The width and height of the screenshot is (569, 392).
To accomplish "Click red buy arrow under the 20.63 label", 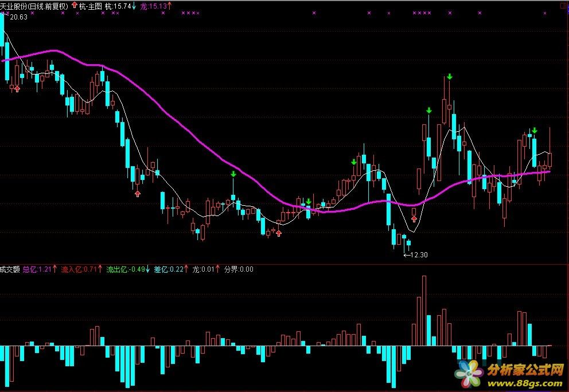I will [x=17, y=88].
